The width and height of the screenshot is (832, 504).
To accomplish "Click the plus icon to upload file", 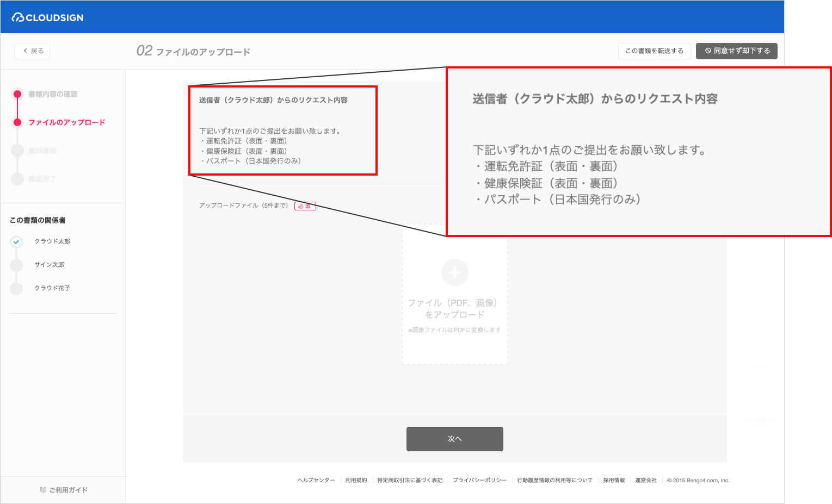I will point(455,272).
